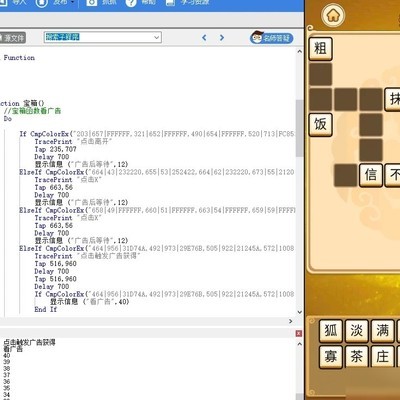Click the empty cell left of 信
The height and width of the screenshot is (400, 400).
click(x=346, y=175)
